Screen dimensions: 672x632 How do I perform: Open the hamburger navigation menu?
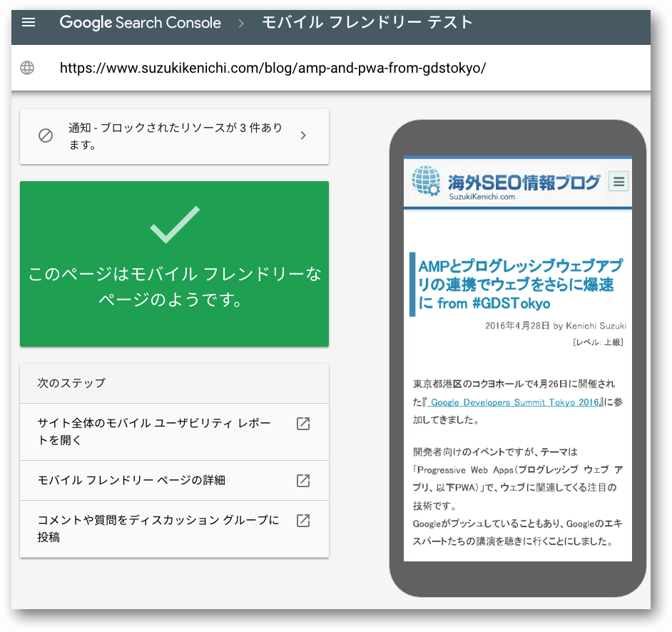click(29, 22)
